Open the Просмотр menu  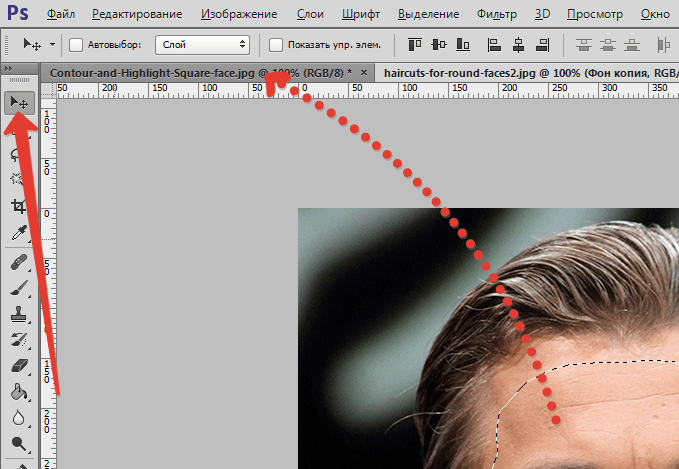pos(595,14)
